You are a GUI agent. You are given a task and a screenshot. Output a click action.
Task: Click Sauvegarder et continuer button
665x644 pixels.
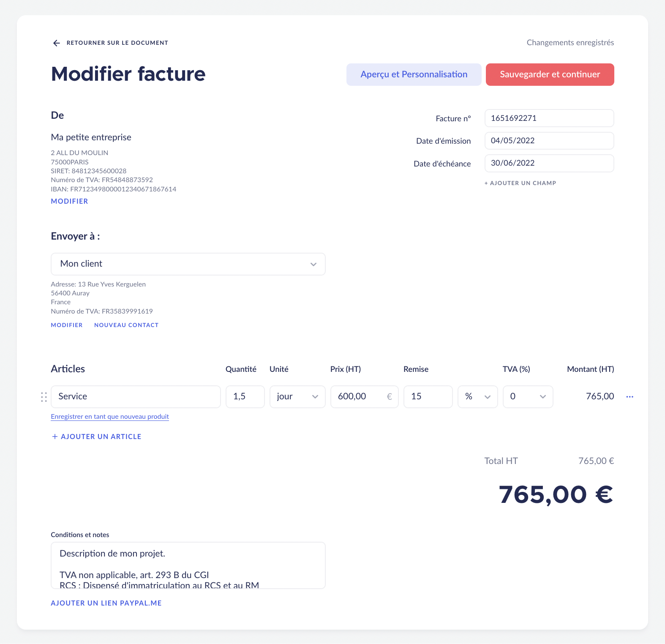click(550, 75)
